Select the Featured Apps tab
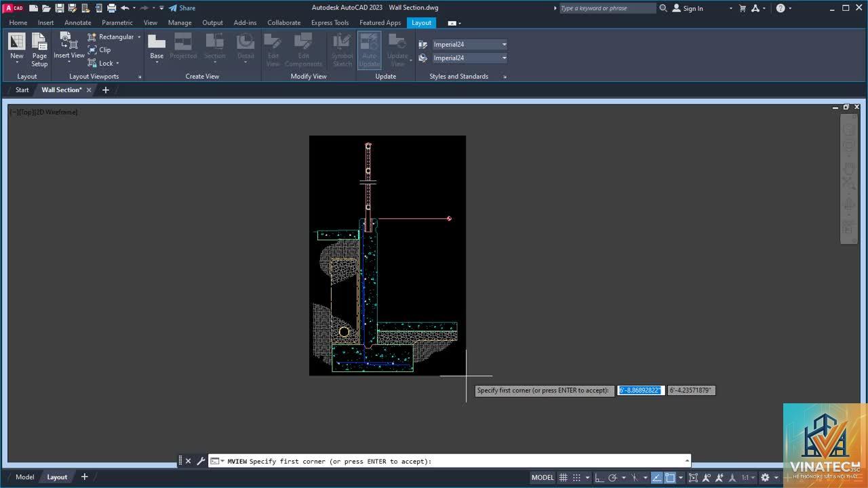The image size is (868, 488). [380, 22]
